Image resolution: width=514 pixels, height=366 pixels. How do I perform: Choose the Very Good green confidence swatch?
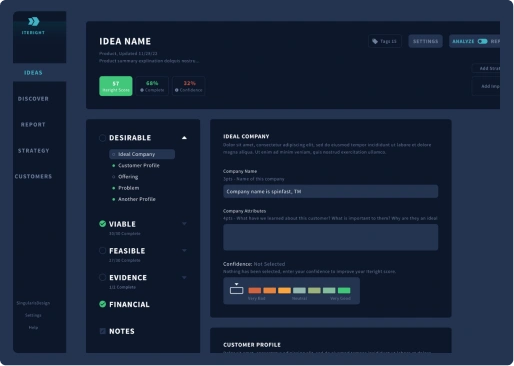tap(344, 290)
